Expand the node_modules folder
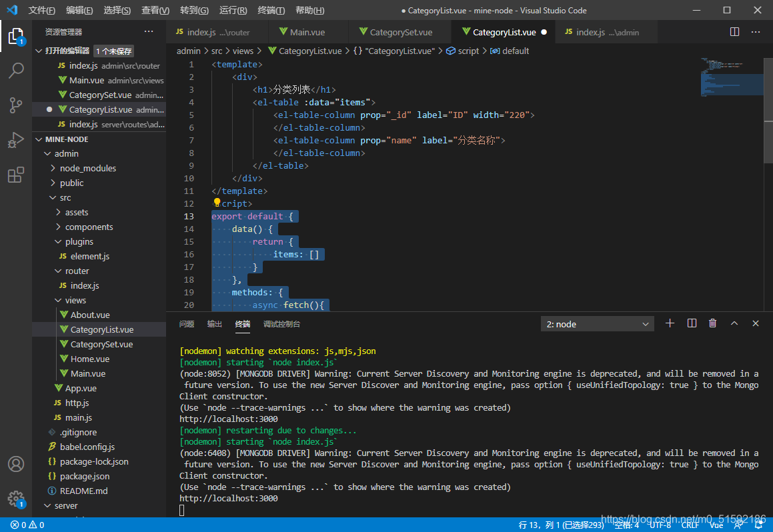This screenshot has height=532, width=773. click(87, 168)
